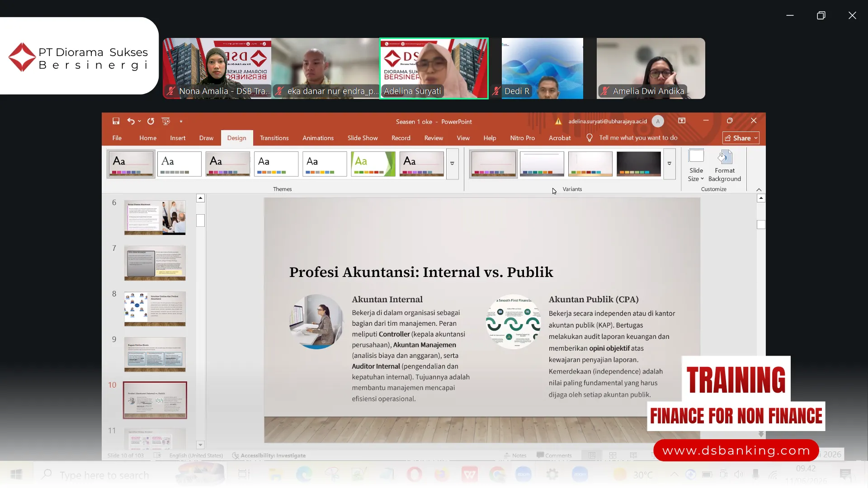
Task: Select Adelina Suryati video tile
Action: [434, 68]
